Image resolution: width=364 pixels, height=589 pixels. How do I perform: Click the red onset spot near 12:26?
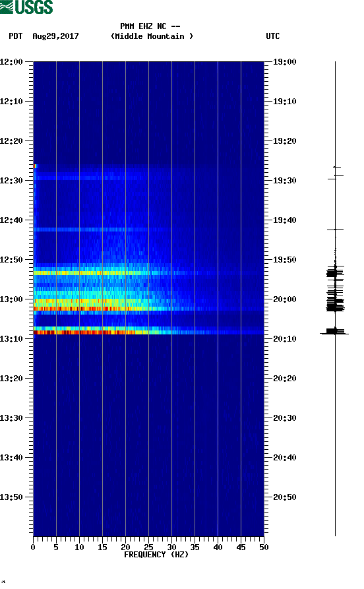36,166
